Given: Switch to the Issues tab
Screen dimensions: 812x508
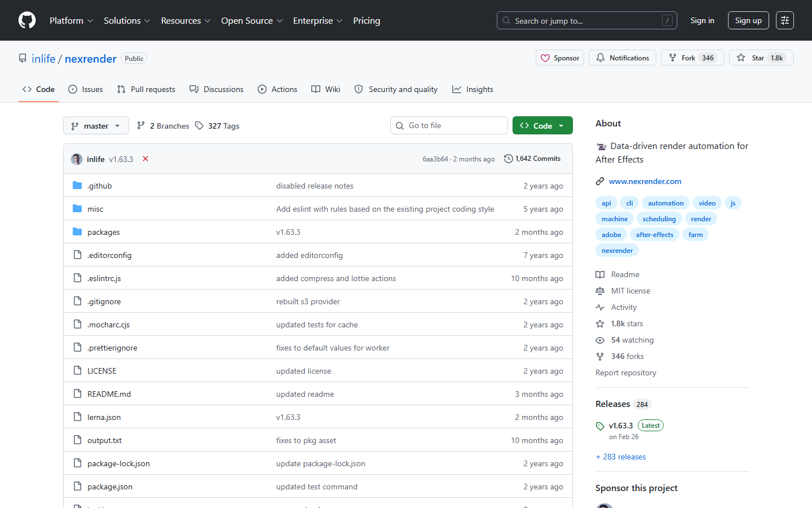Looking at the screenshot, I should click(86, 89).
